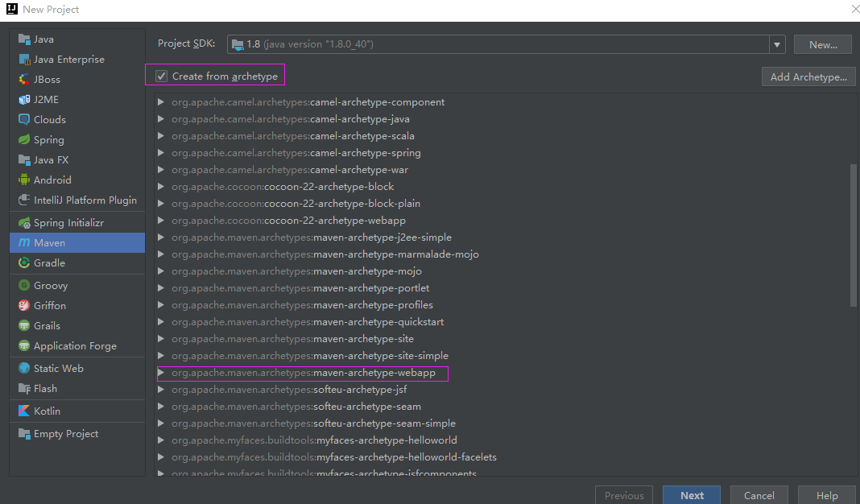Image resolution: width=860 pixels, height=504 pixels.
Task: Click the Java Enterprise icon
Action: 24,60
